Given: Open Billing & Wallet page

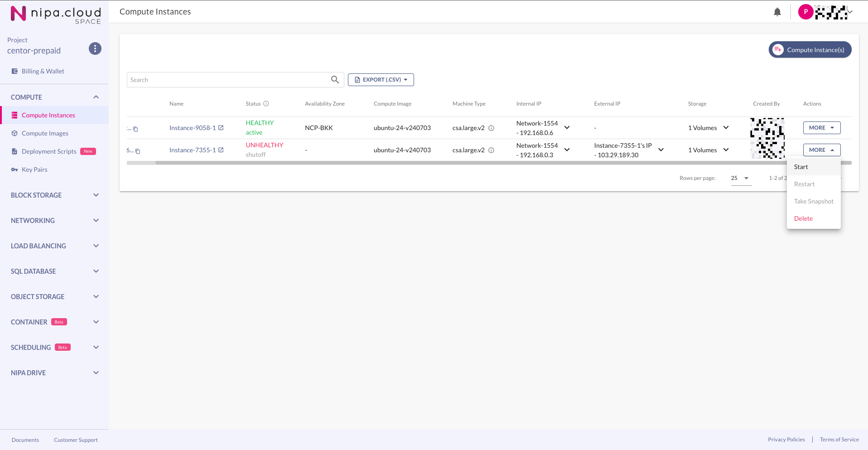Looking at the screenshot, I should [43, 71].
